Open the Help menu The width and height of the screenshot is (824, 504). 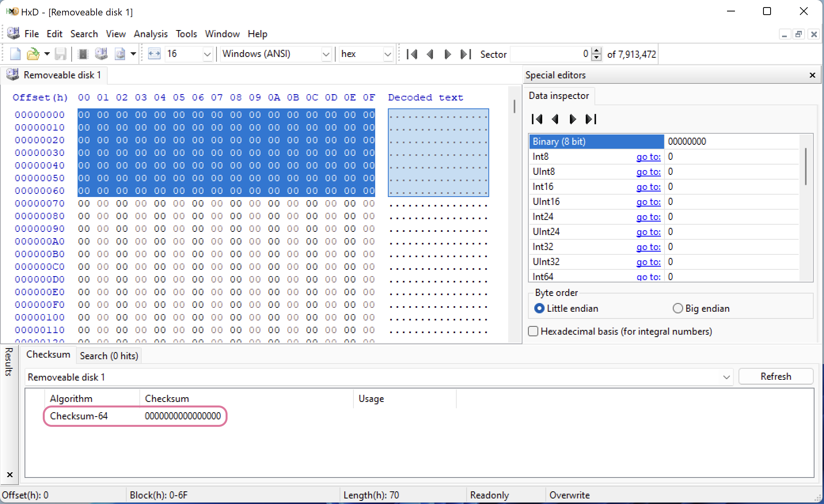click(257, 34)
